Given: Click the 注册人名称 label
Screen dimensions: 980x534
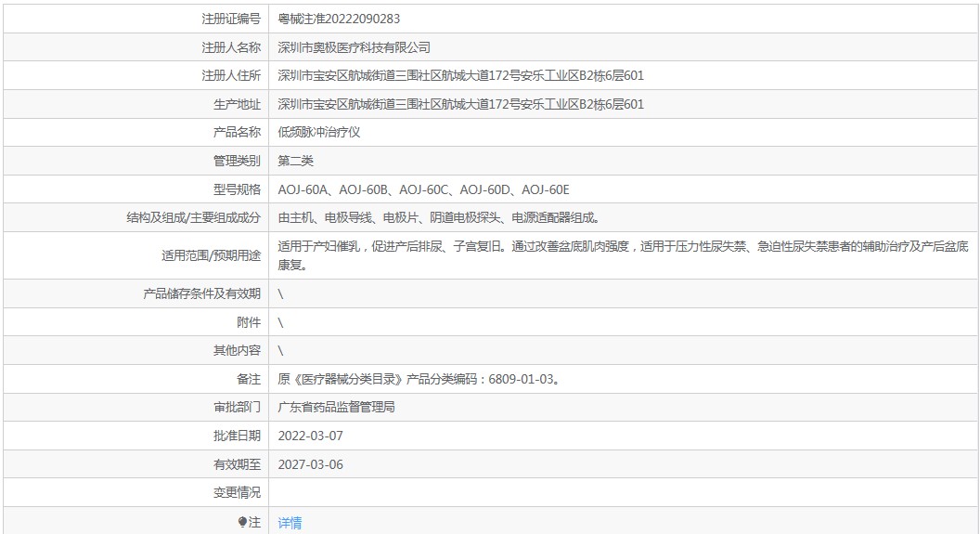Looking at the screenshot, I should (x=231, y=47).
